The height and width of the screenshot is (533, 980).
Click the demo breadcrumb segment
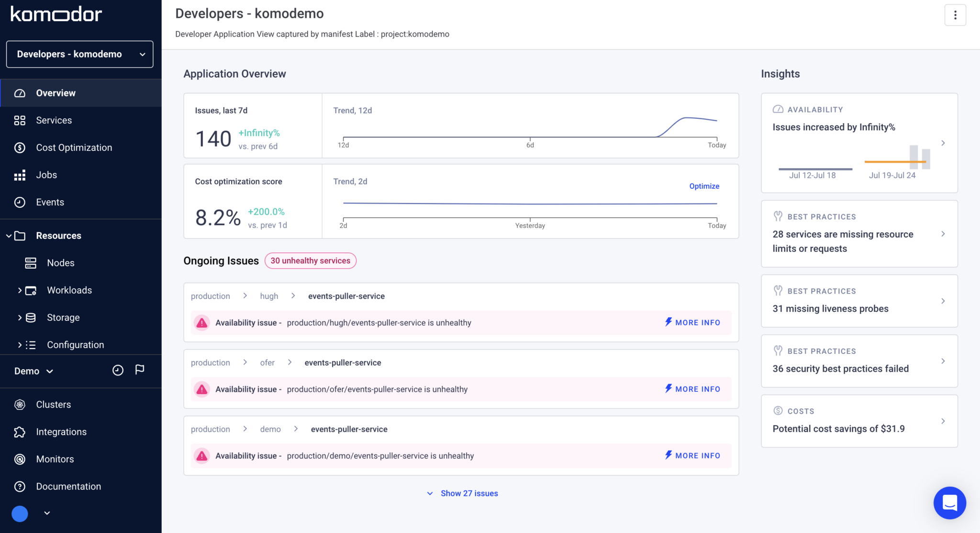point(270,429)
